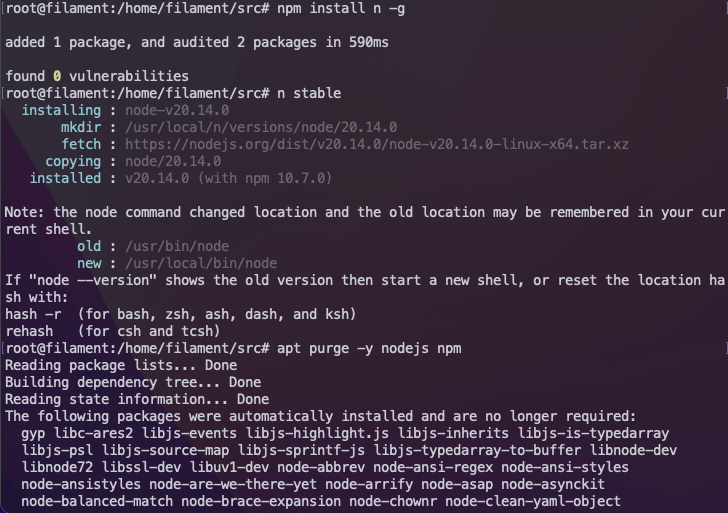Click the old /usr/bin/node path

(x=177, y=246)
